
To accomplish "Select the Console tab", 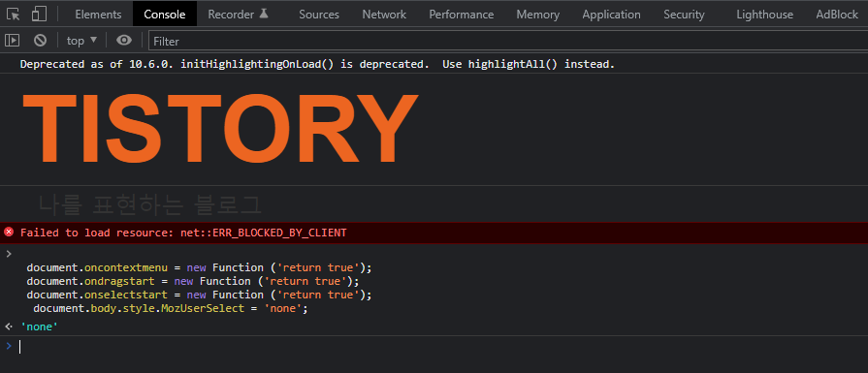I will (x=165, y=15).
